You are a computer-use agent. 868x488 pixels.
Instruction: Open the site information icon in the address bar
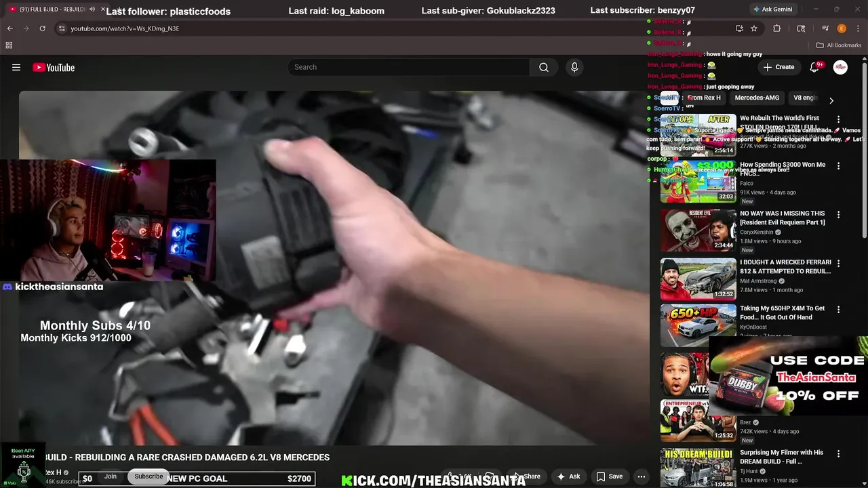tap(62, 28)
